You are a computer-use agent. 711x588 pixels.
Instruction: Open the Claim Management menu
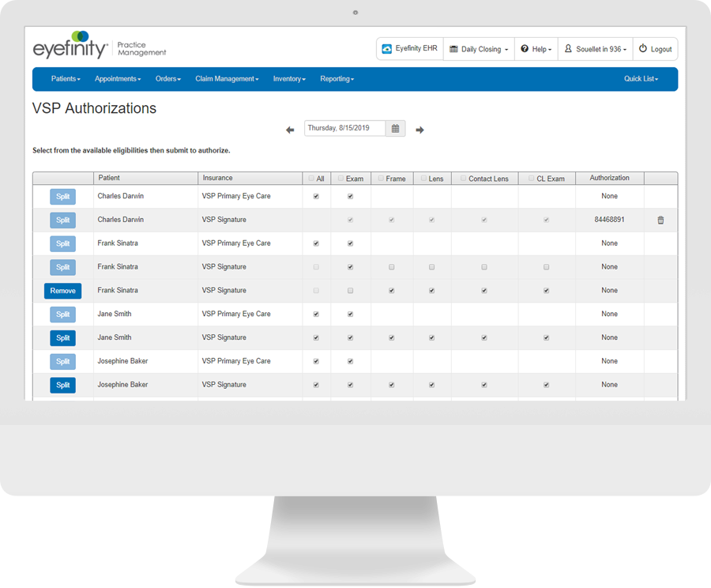pyautogui.click(x=228, y=79)
